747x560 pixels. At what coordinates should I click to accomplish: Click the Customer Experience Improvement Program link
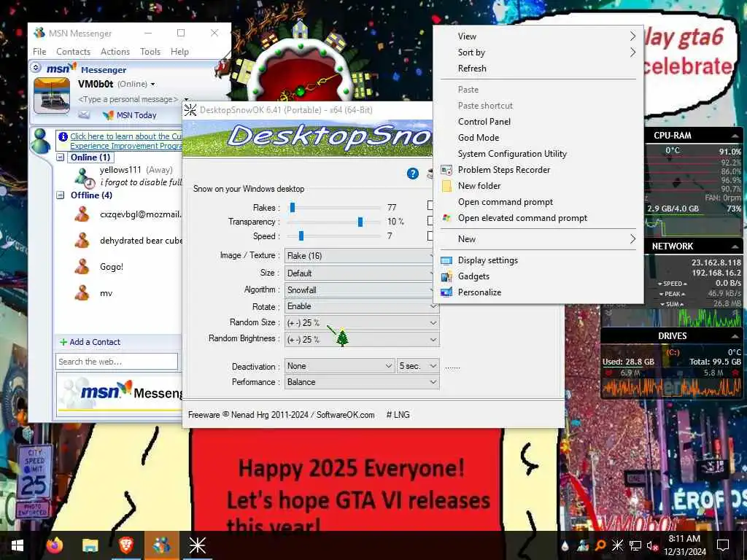pyautogui.click(x=125, y=141)
